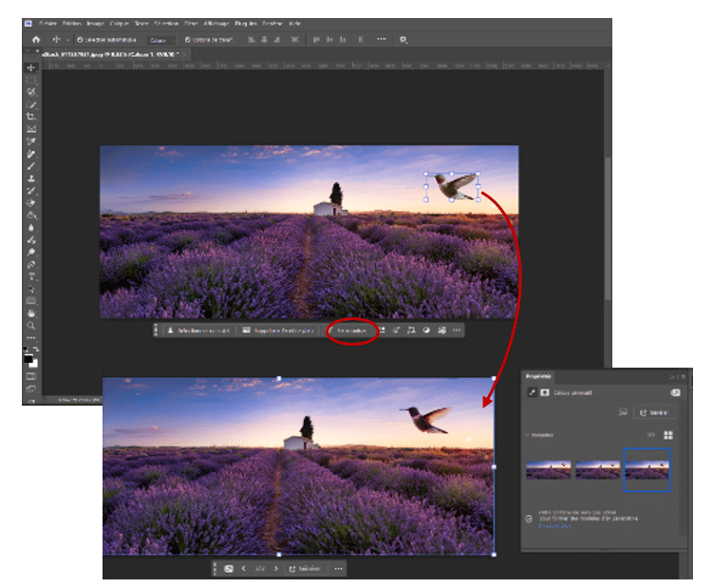The height and width of the screenshot is (588, 713).
Task: Open the Filtre menu
Action: [x=191, y=23]
